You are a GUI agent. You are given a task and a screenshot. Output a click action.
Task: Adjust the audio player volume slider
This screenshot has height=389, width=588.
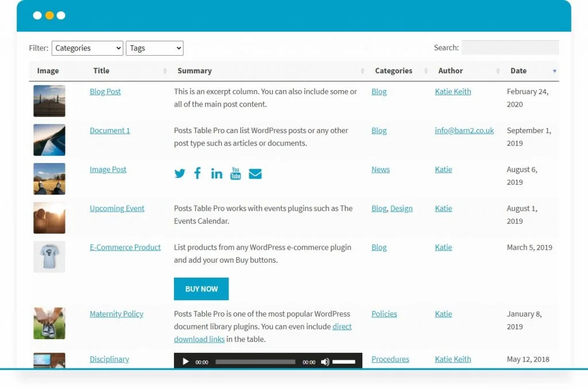coord(344,361)
